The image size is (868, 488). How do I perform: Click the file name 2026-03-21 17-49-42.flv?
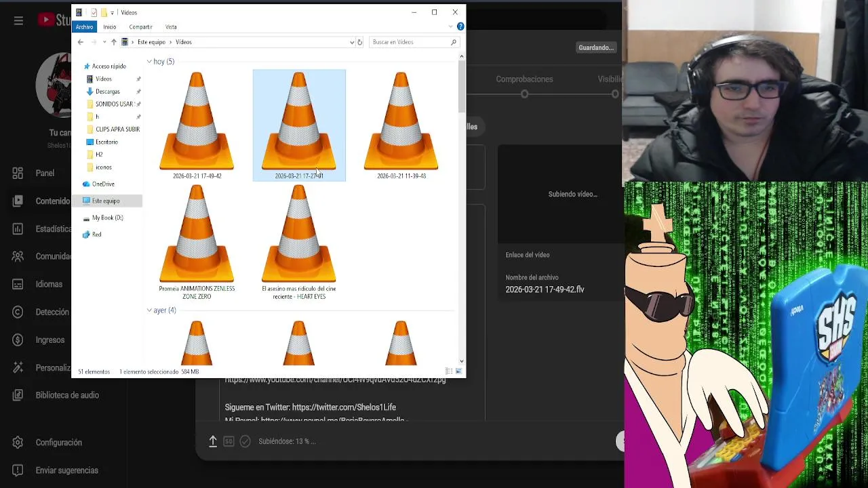tap(545, 289)
